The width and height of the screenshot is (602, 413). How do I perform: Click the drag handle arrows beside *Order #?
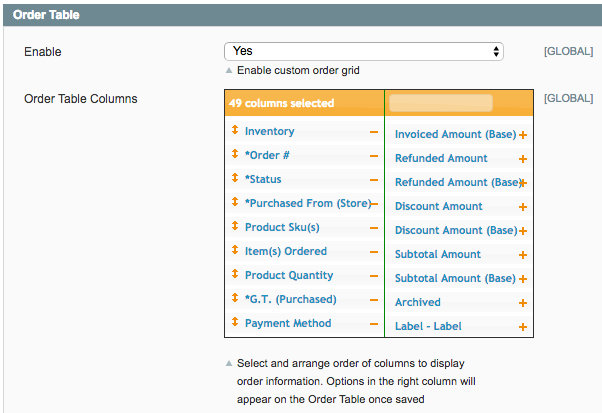(235, 154)
